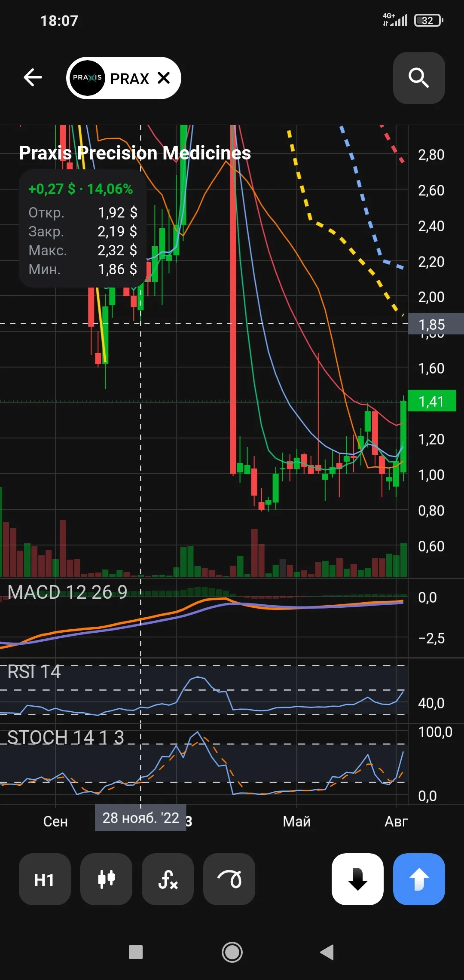Tap the Закр. 2,19 $ close price row
Screen dimensions: 464x980
tap(83, 231)
